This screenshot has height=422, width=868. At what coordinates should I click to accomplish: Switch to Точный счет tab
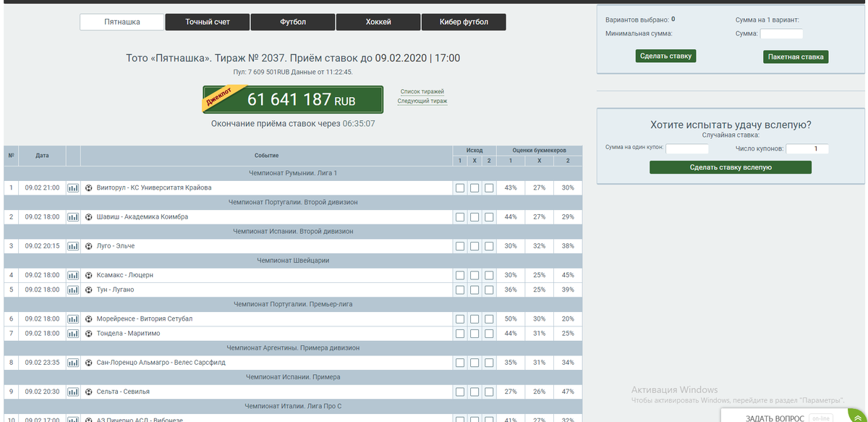[208, 22]
